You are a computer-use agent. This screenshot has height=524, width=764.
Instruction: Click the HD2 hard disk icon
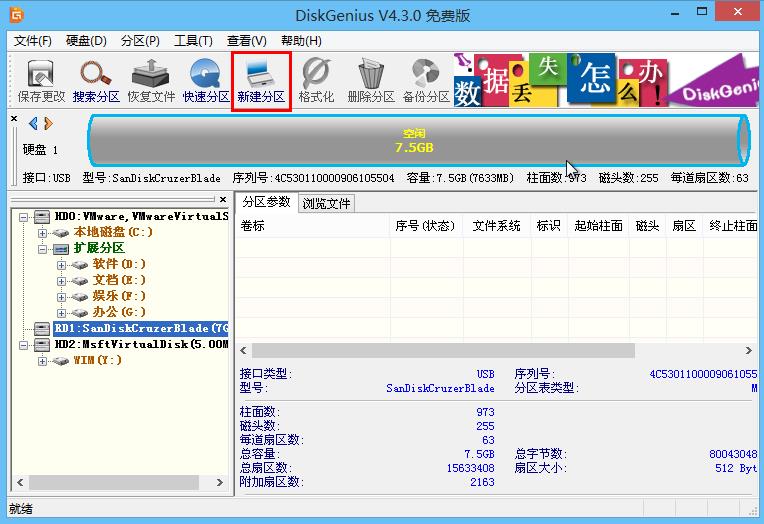click(x=41, y=345)
